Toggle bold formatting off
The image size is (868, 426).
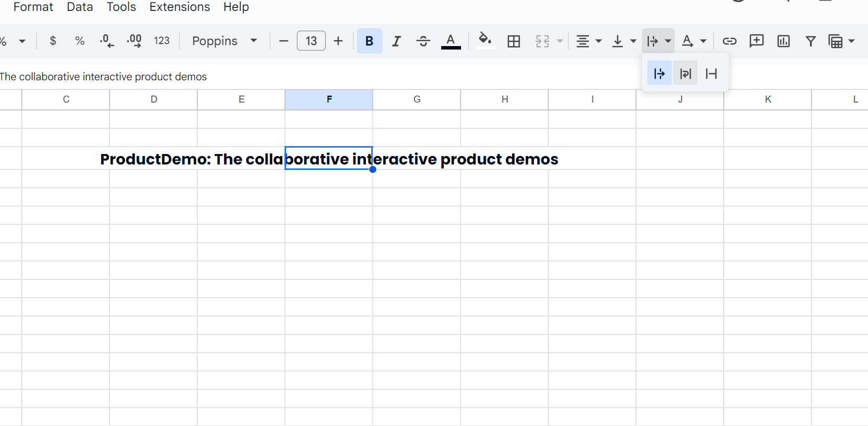click(369, 41)
